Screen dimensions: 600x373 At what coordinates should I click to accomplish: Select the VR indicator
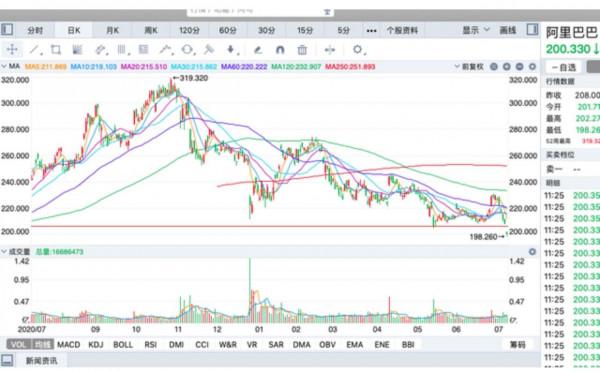coord(252,345)
